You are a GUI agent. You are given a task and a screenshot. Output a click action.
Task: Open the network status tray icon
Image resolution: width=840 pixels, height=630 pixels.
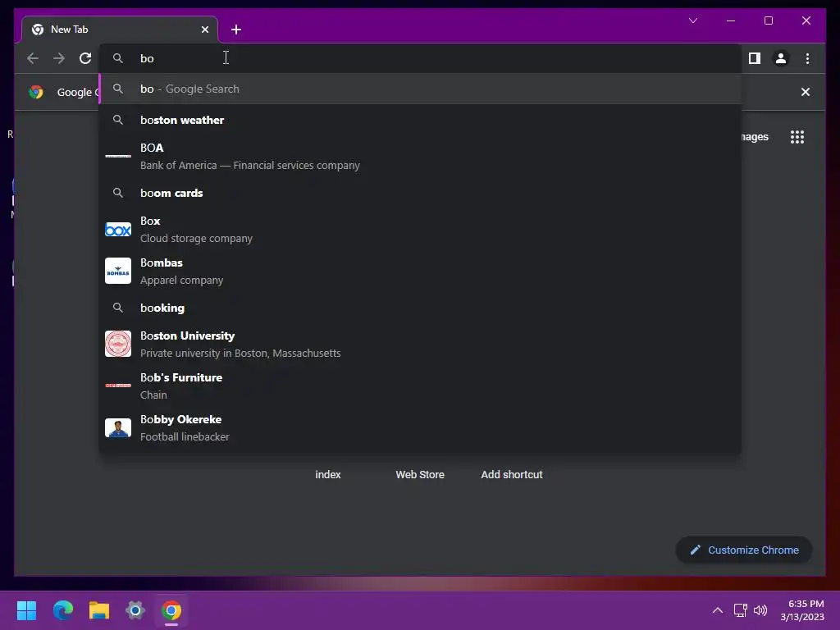point(741,610)
